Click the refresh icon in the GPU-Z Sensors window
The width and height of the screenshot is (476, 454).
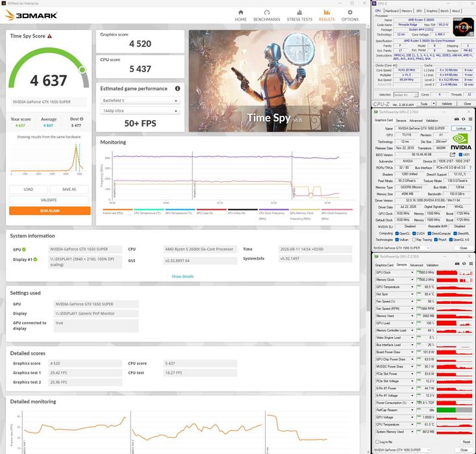[x=464, y=264]
